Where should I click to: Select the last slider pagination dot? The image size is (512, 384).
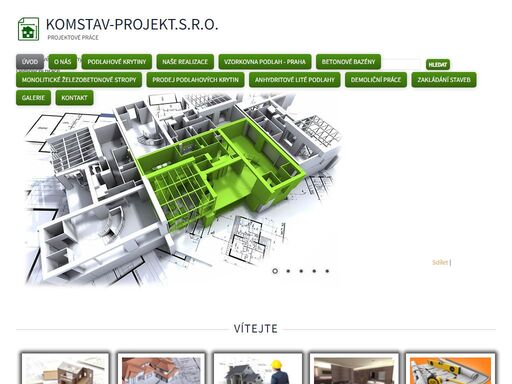[x=327, y=271]
